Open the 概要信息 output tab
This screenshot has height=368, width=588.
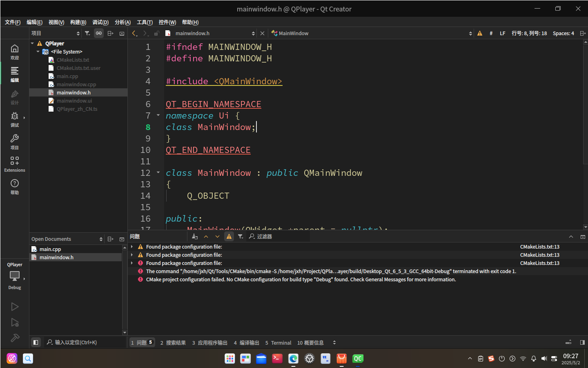(310, 343)
